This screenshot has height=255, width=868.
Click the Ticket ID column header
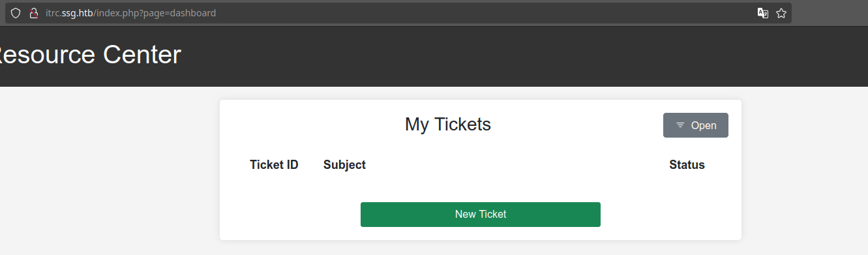click(x=274, y=165)
